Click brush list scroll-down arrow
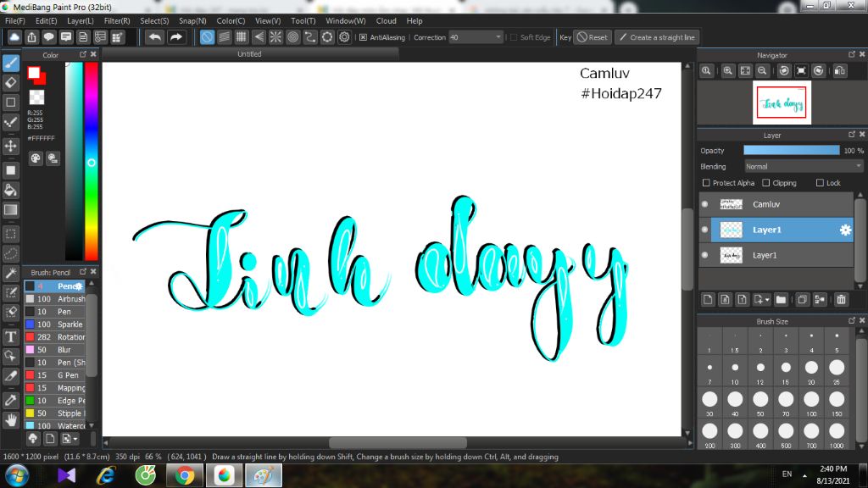 tap(92, 425)
